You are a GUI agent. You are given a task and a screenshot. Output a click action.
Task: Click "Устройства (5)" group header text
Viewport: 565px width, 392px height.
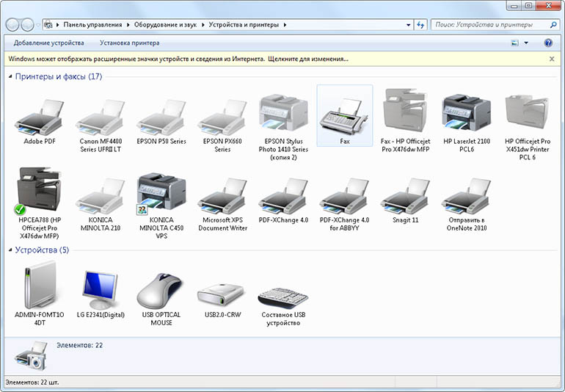42,250
